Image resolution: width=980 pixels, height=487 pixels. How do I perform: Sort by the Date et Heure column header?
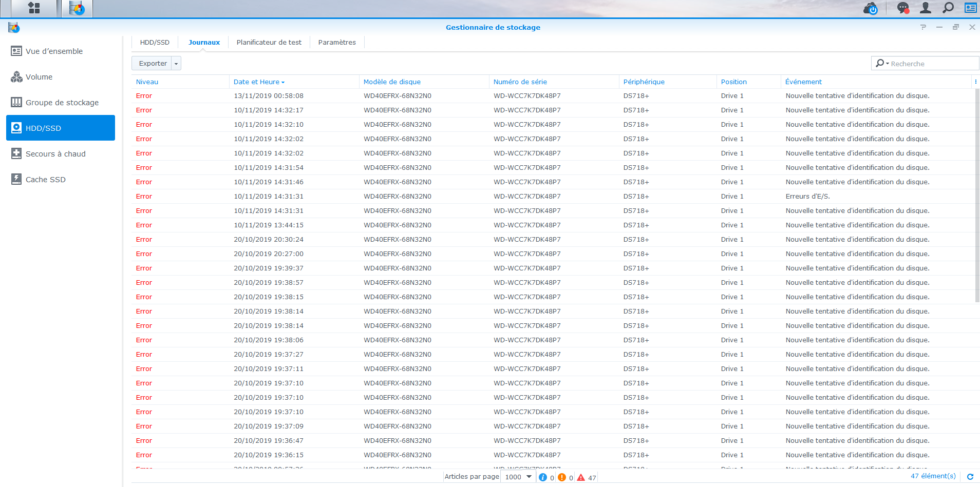point(256,82)
